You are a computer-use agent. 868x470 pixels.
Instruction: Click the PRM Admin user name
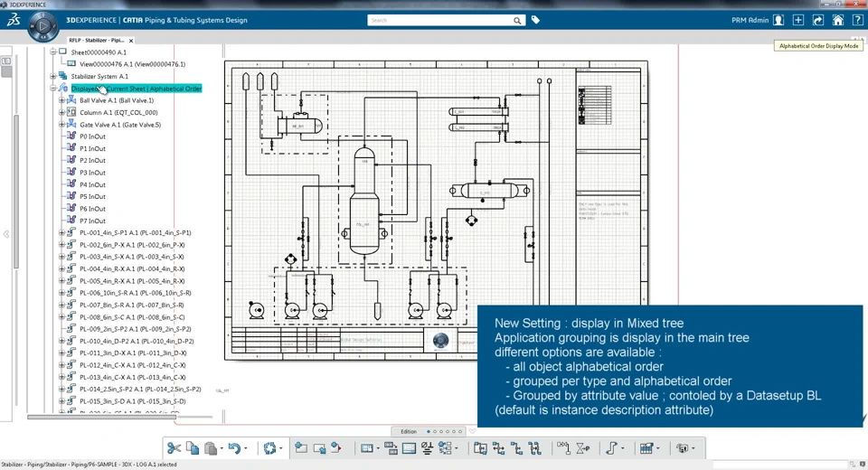click(x=750, y=20)
